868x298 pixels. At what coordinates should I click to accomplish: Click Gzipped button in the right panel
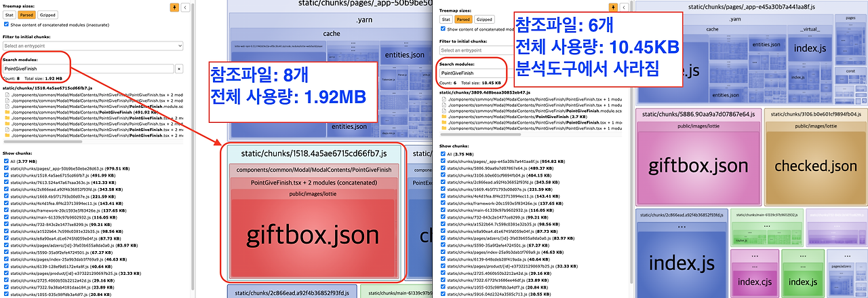[x=489, y=20]
